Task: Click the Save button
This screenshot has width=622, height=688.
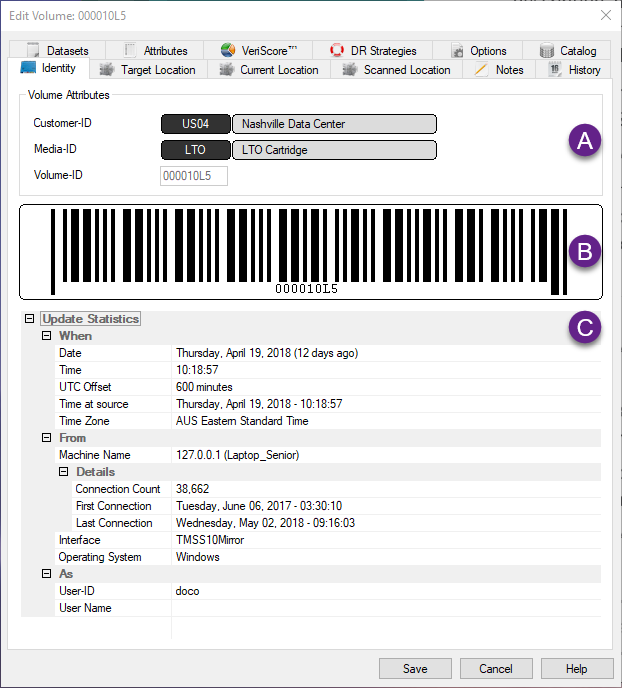Action: 415,668
